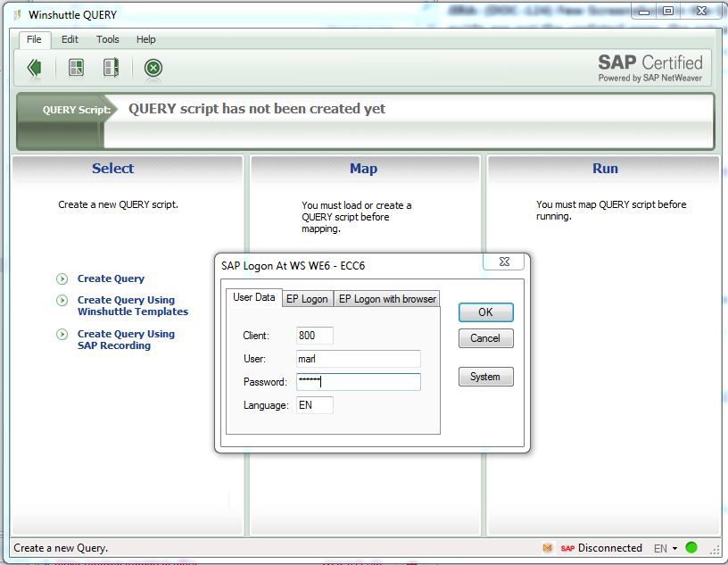
Task: Open the Help menu
Action: point(145,39)
